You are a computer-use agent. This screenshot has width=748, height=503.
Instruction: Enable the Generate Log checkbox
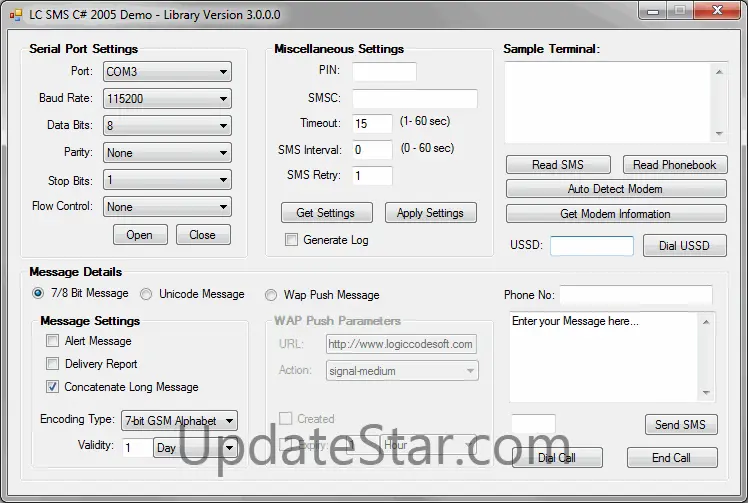291,240
